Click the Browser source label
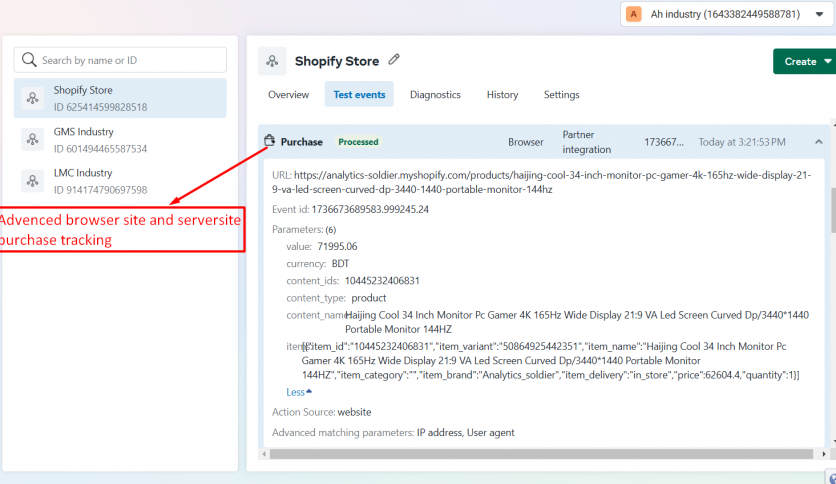The height and width of the screenshot is (484, 836). (x=526, y=142)
